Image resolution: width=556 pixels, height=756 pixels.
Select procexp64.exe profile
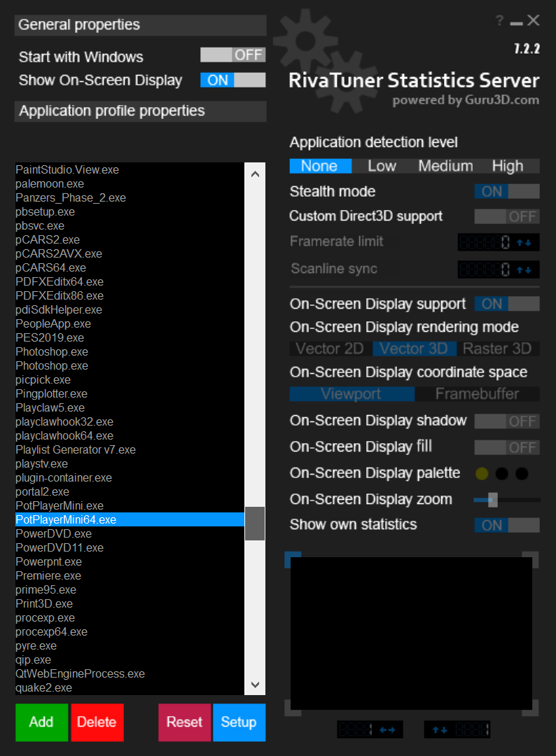[130, 631]
